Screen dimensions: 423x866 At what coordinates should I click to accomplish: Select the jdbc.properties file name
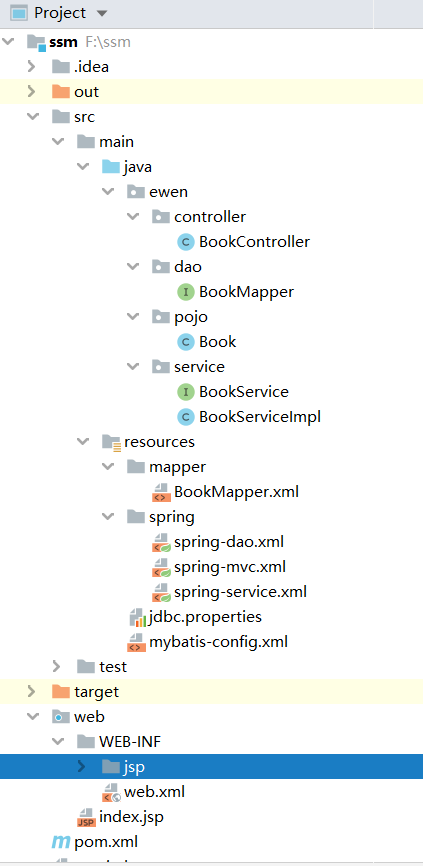click(205, 617)
